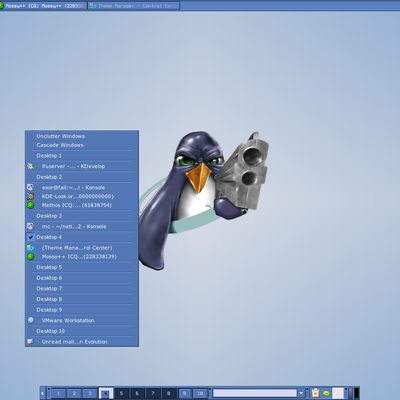
Task: Switch to the KDE-Look.org browser window
Action: click(82, 196)
